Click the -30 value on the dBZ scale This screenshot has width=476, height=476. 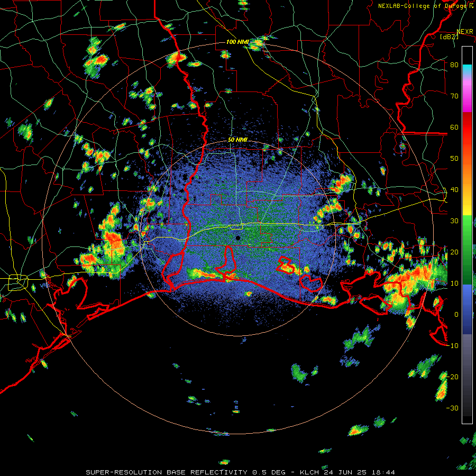[x=452, y=408]
